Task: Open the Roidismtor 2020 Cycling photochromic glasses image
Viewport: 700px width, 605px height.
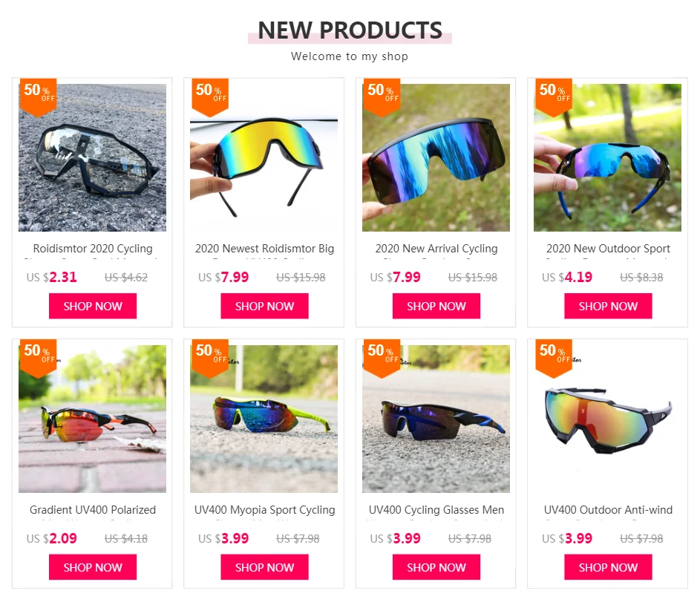Action: coord(92,157)
